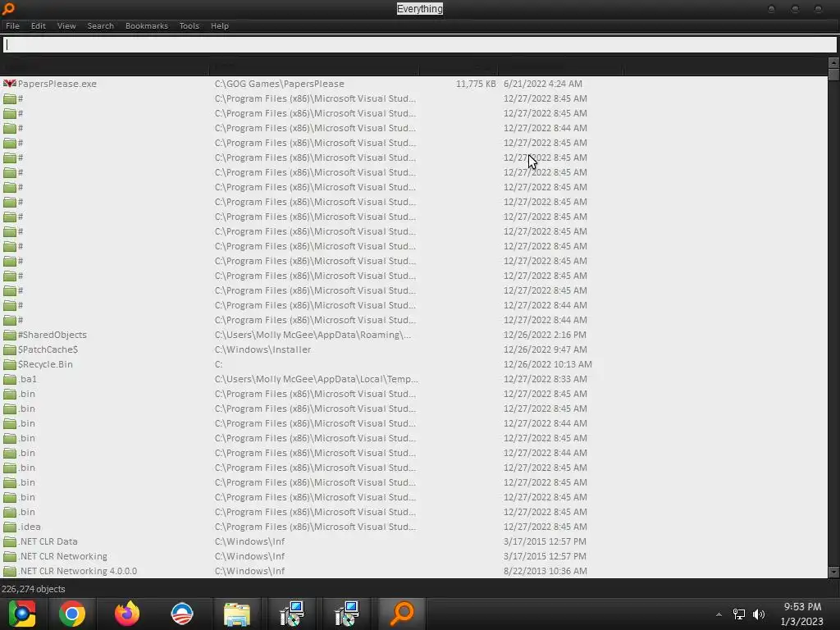Select the .idea folder name

pos(29,527)
